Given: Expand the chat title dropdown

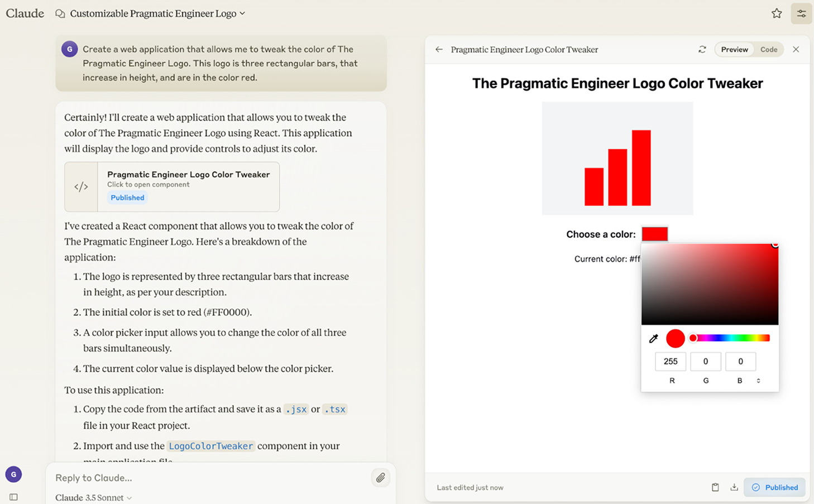Looking at the screenshot, I should click(242, 13).
